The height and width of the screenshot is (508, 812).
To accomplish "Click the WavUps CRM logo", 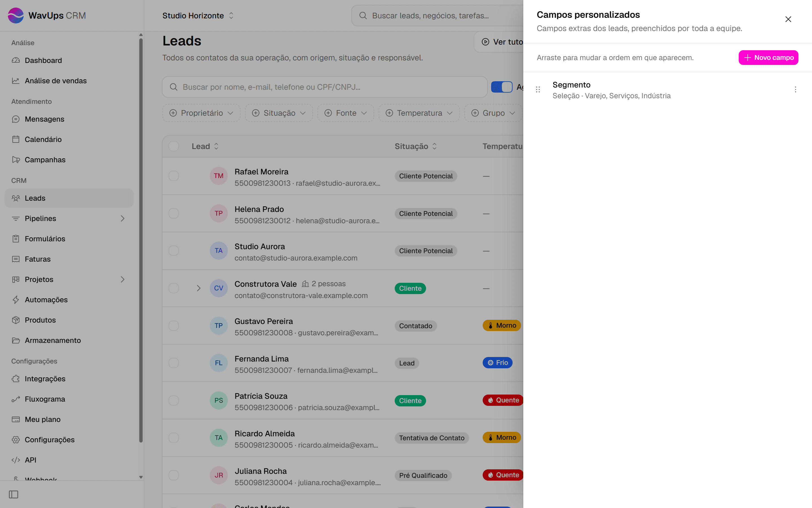I will (47, 16).
